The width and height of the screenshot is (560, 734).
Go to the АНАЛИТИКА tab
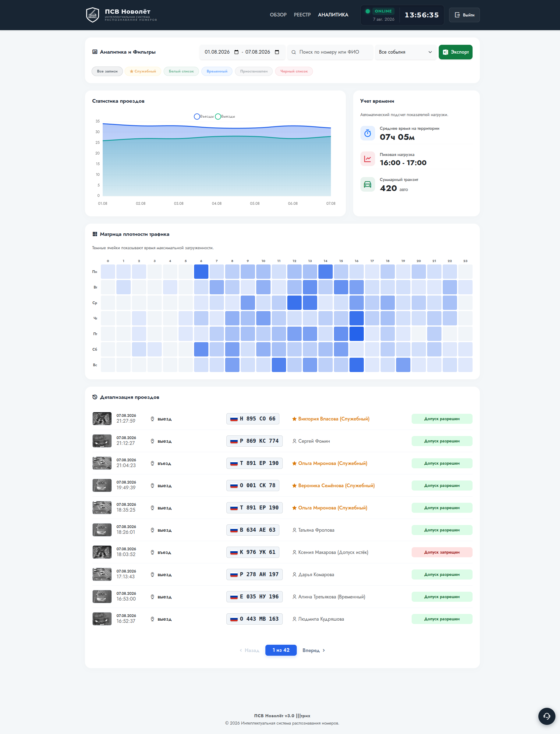333,15
